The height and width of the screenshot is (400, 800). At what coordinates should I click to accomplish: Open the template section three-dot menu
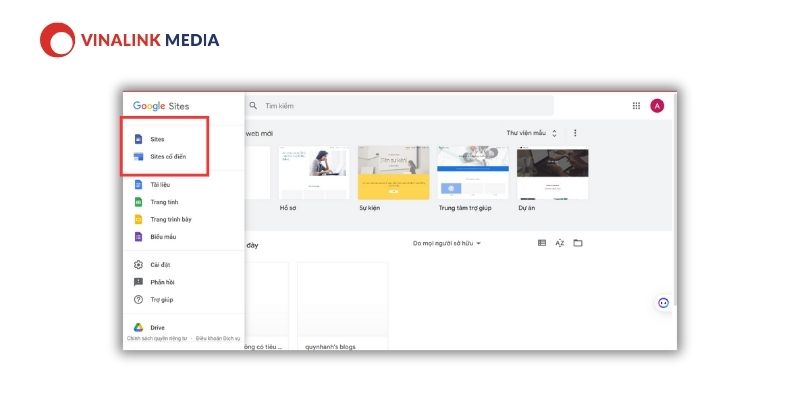pyautogui.click(x=575, y=133)
